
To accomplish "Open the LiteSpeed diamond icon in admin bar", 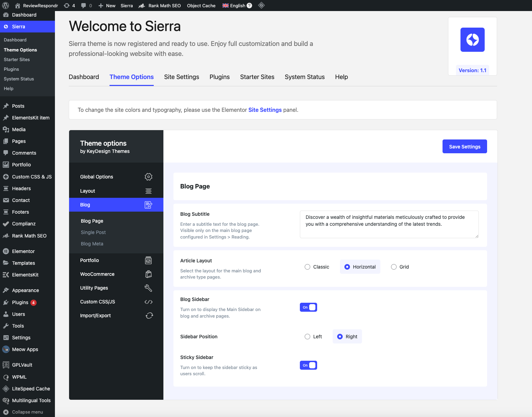I will tap(262, 5).
